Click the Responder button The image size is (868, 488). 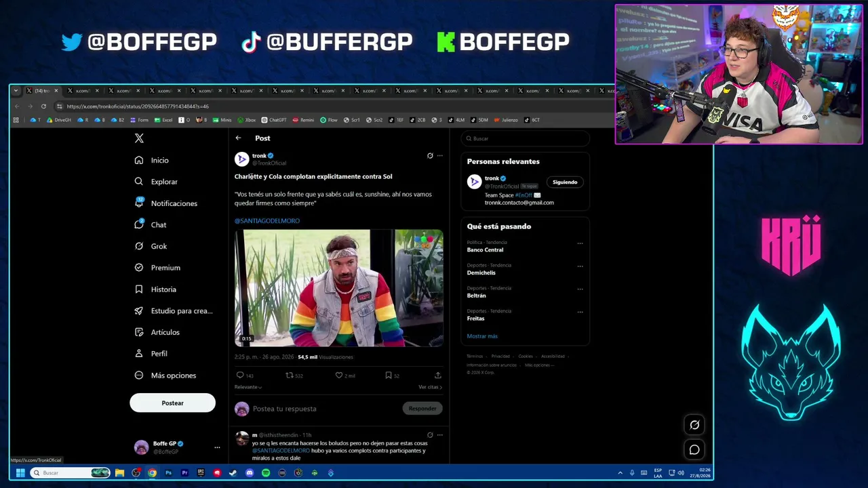pyautogui.click(x=422, y=409)
